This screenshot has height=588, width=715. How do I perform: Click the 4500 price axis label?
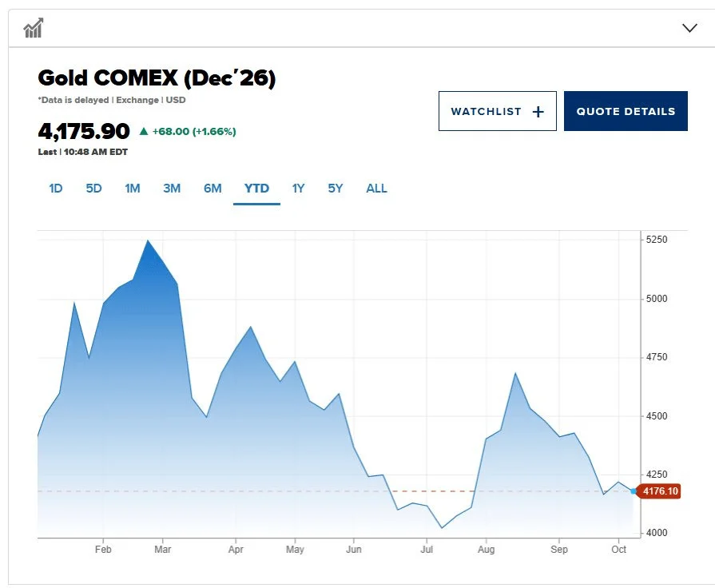[x=657, y=416]
